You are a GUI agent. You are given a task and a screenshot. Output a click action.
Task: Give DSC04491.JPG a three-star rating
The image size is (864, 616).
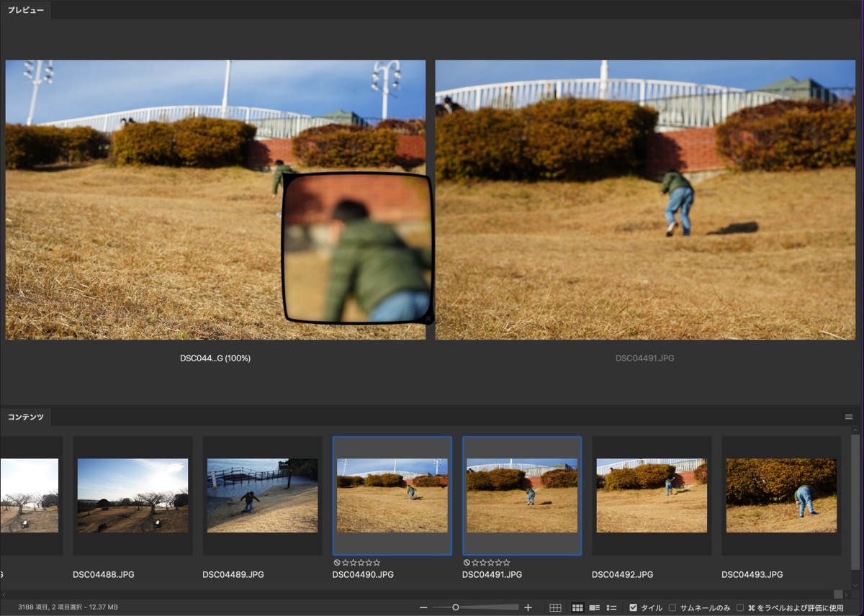[491, 563]
